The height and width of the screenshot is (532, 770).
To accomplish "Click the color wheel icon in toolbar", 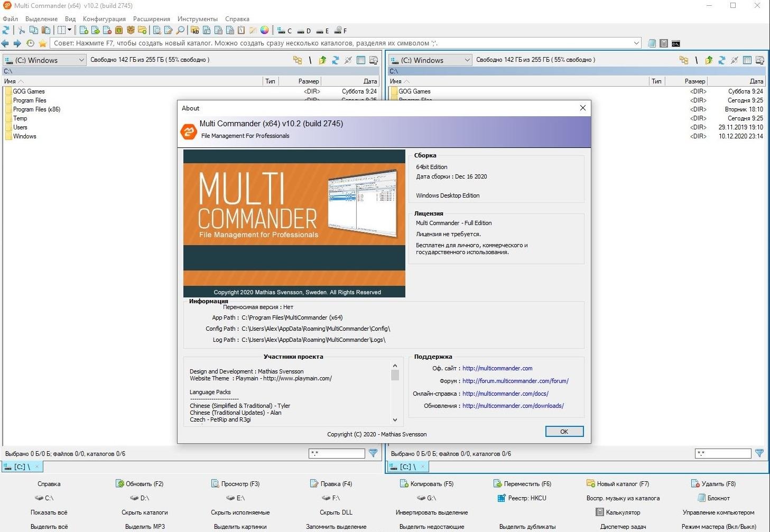I will click(x=264, y=31).
